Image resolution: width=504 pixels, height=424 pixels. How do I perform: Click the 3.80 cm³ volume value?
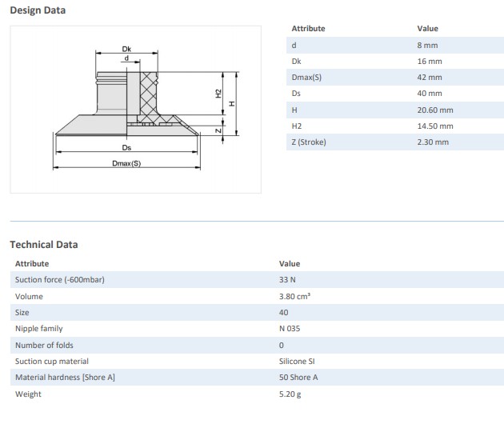click(294, 296)
